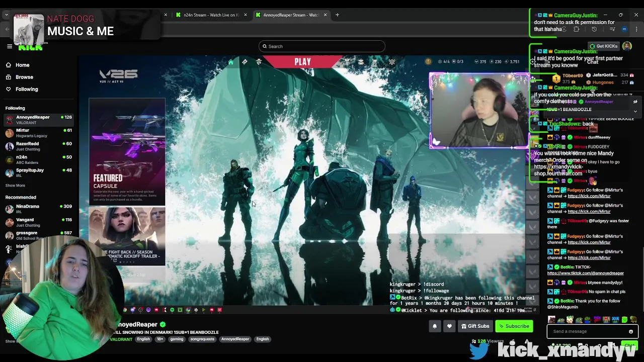The height and width of the screenshot is (362, 644).
Task: Open the browser three-dot menu
Action: pyautogui.click(x=636, y=29)
